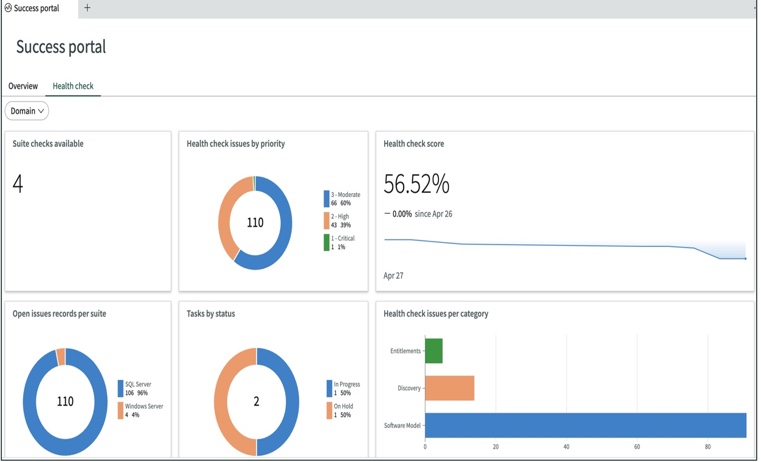Switch to the Overview tab

tap(23, 86)
